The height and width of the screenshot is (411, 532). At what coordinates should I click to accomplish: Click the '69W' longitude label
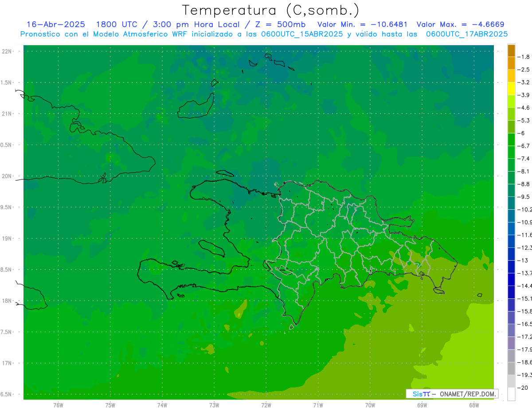click(422, 405)
